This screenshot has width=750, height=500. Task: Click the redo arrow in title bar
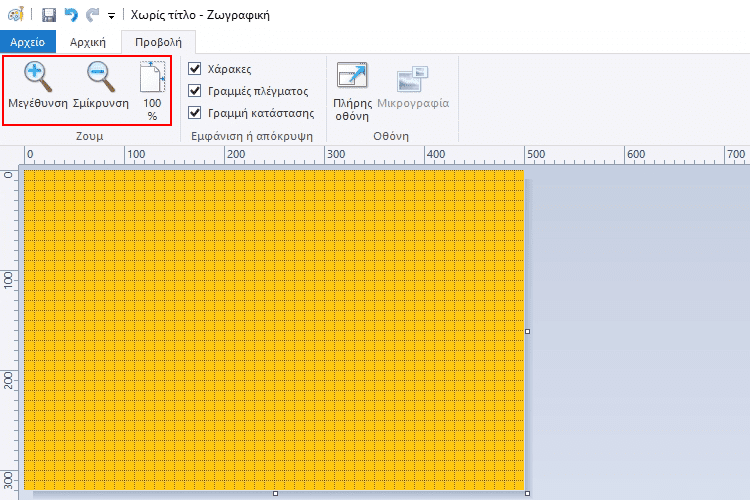point(92,16)
